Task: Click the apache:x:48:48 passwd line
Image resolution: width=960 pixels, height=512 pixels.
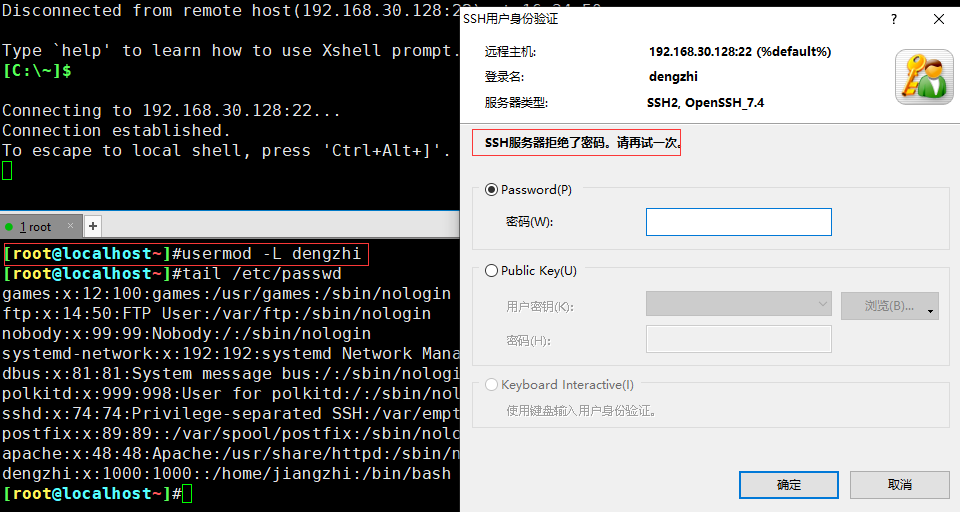Action: coord(230,454)
